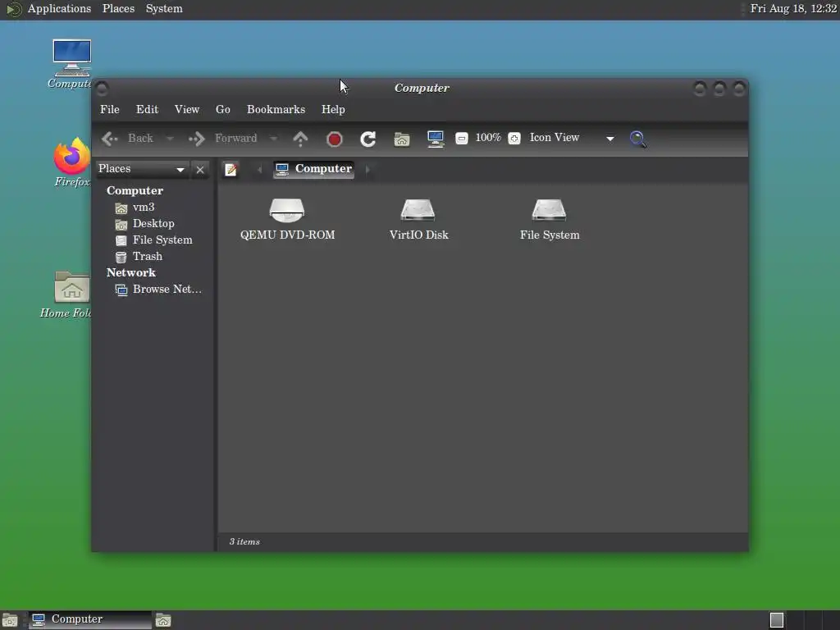Open Forward history dropdown arrow
The width and height of the screenshot is (840, 630).
click(273, 139)
